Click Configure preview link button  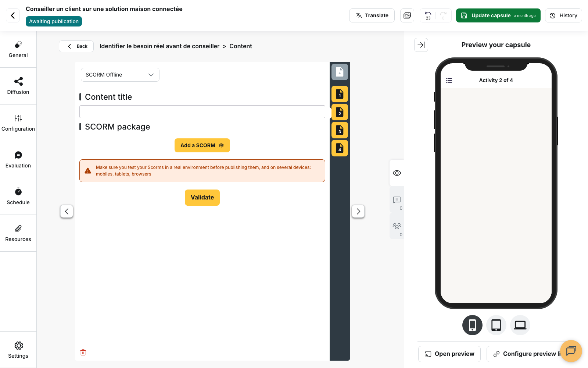(526, 354)
